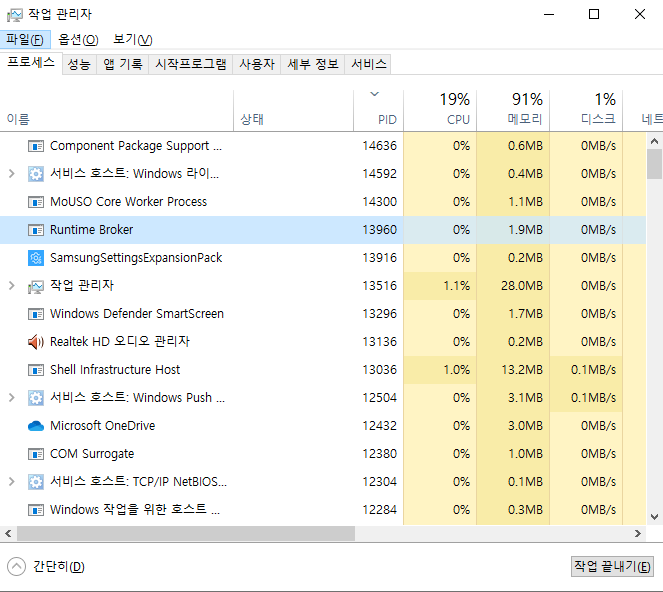Sort by the 디스크 column header

click(x=586, y=111)
